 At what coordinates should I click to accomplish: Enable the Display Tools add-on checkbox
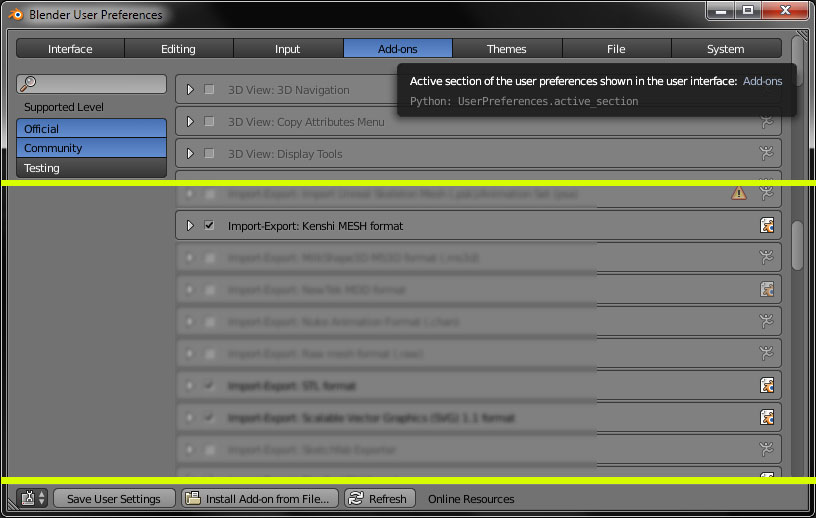click(x=209, y=154)
